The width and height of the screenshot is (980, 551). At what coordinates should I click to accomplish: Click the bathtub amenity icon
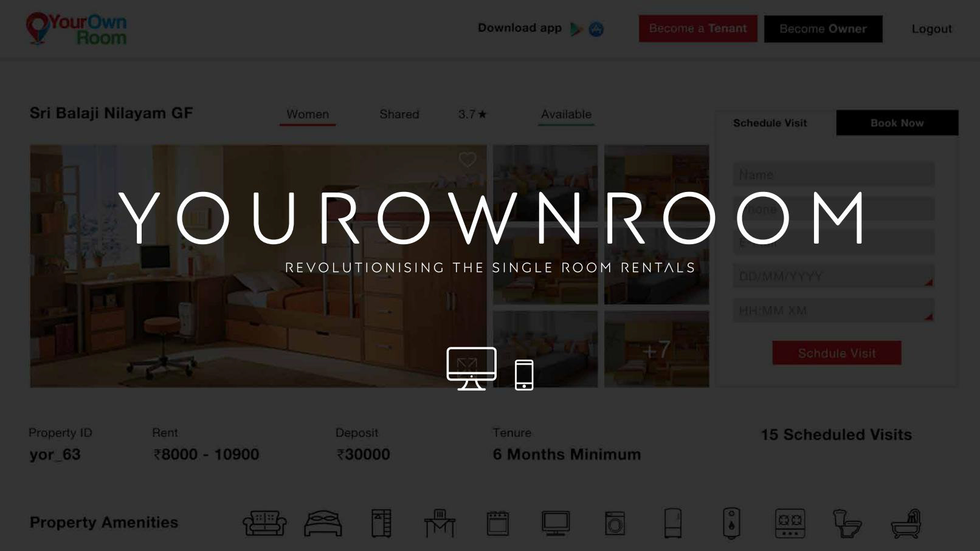906,523
